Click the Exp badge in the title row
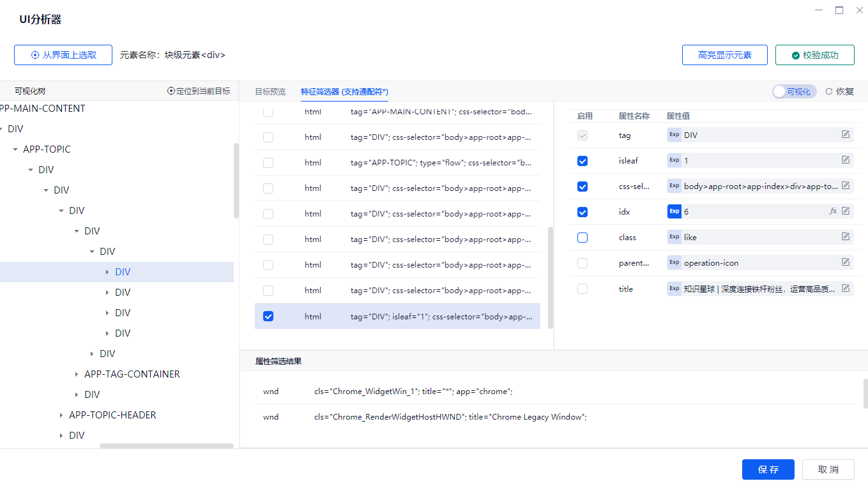Image resolution: width=868 pixels, height=488 pixels. click(674, 289)
